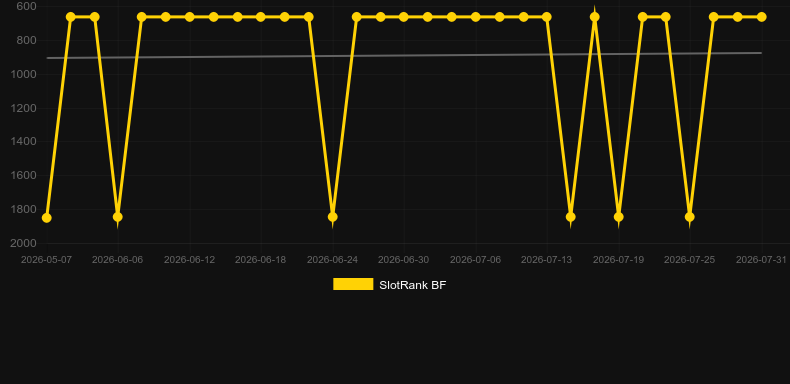
Task: Toggle the SlotRank BF legend label
Action: (413, 285)
